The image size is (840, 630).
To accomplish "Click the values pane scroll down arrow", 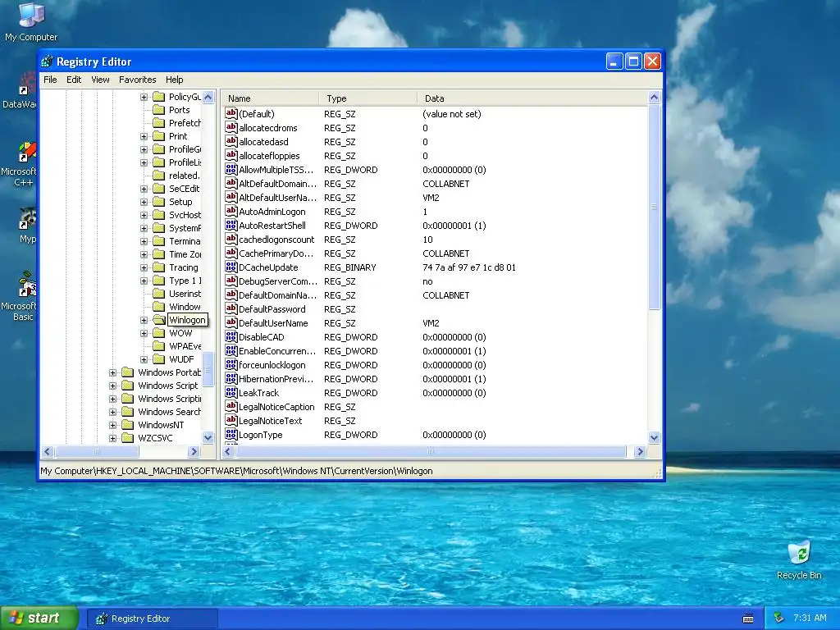I will (654, 438).
